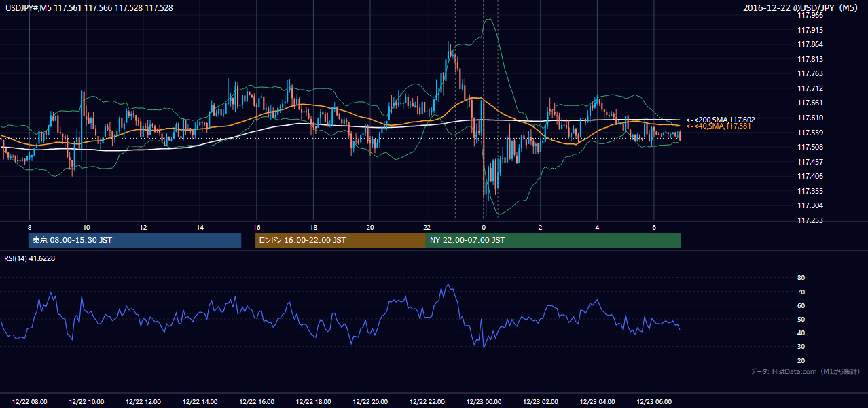Click price axis label 117.712
This screenshot has width=868, height=408.
[x=811, y=88]
